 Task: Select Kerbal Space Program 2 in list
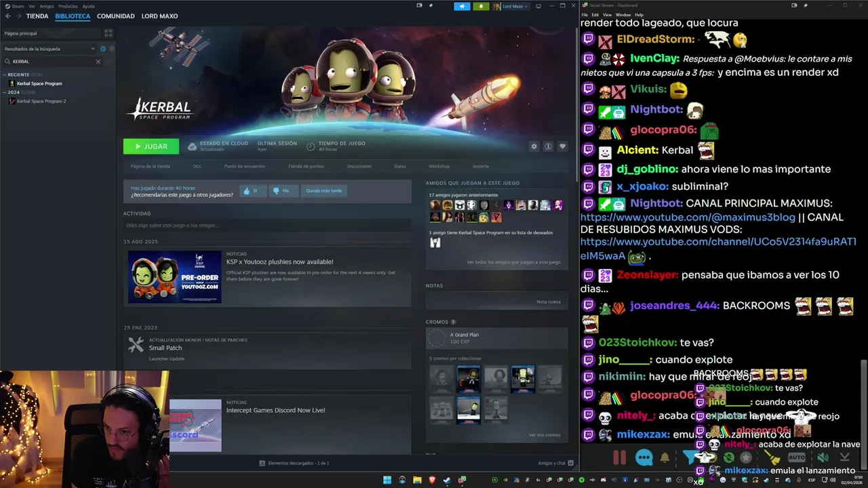click(x=41, y=101)
